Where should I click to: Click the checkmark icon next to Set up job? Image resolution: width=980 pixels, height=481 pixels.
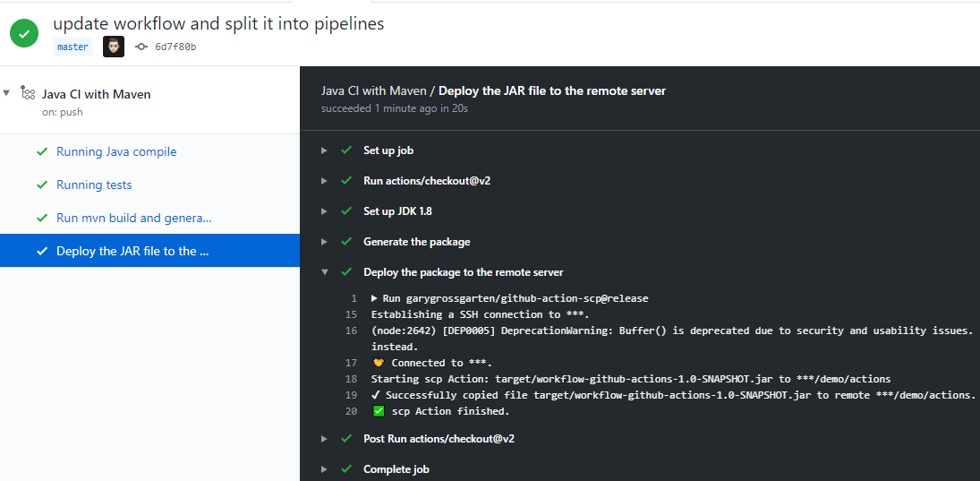point(345,150)
